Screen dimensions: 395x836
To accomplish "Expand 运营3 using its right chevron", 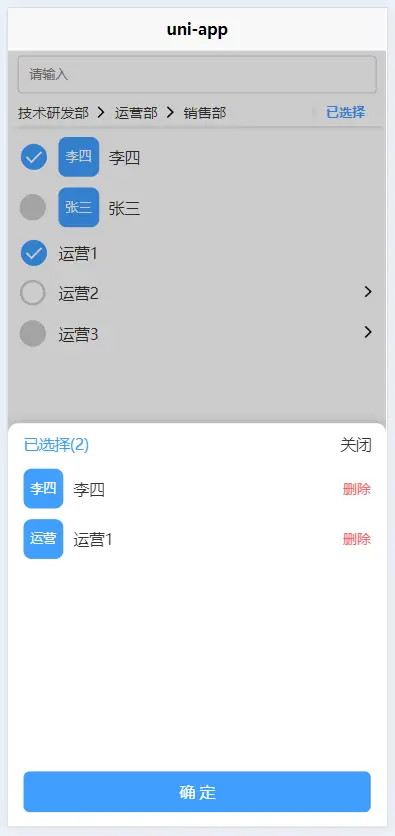I will [367, 332].
